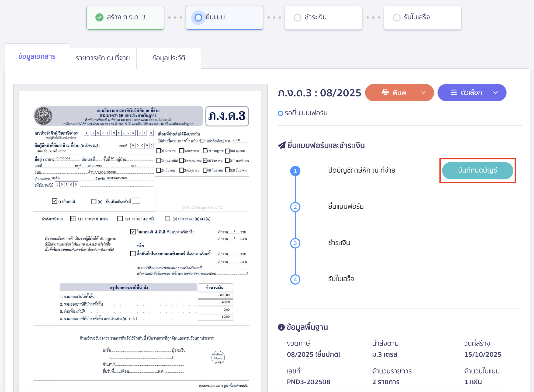This screenshot has height=392, width=534.
Task: Click step circle 2 for ยื่นแบบฟอร์ม
Action: coord(296,207)
